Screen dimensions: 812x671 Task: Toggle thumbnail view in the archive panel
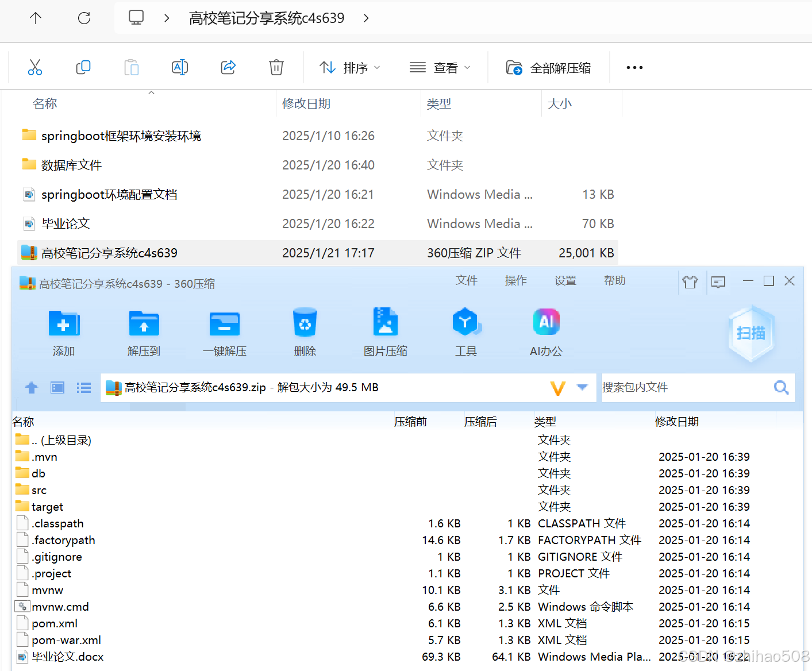[x=57, y=387]
